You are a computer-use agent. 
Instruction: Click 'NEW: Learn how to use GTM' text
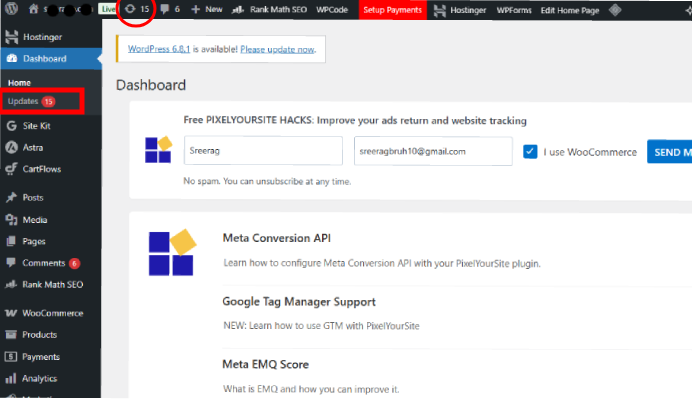[321, 326]
